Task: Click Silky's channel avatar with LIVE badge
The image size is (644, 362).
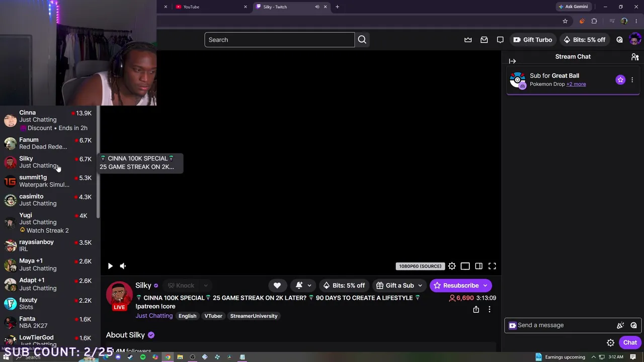Action: 119,296
